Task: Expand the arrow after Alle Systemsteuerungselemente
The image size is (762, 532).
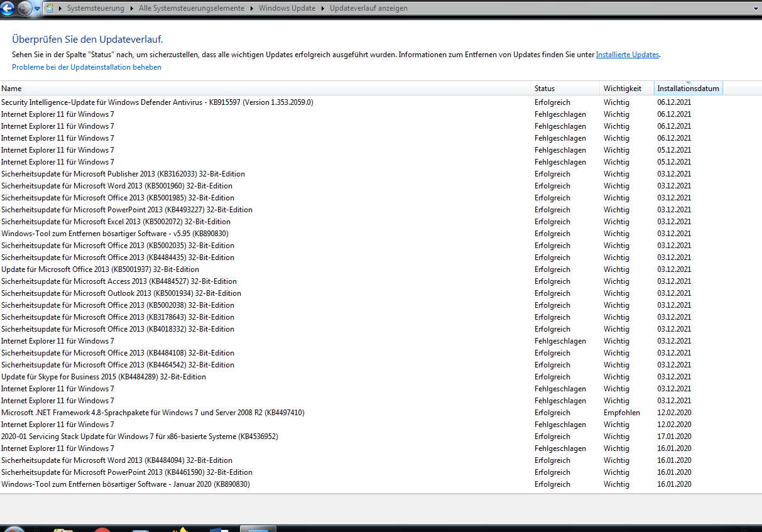Action: coord(251,8)
